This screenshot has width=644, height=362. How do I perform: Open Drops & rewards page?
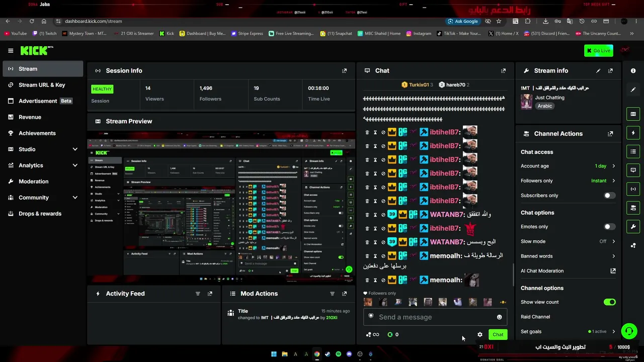[43, 214]
